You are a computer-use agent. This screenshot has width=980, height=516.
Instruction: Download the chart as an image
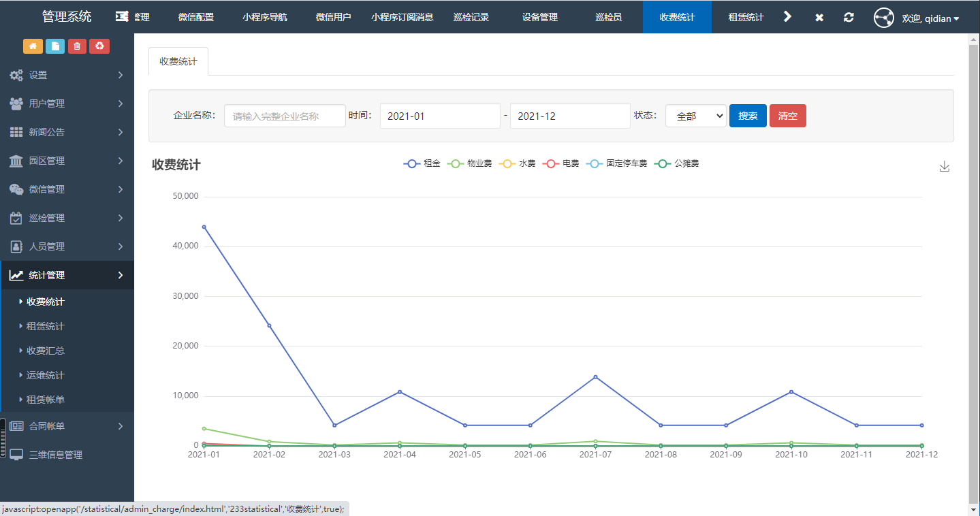(944, 167)
